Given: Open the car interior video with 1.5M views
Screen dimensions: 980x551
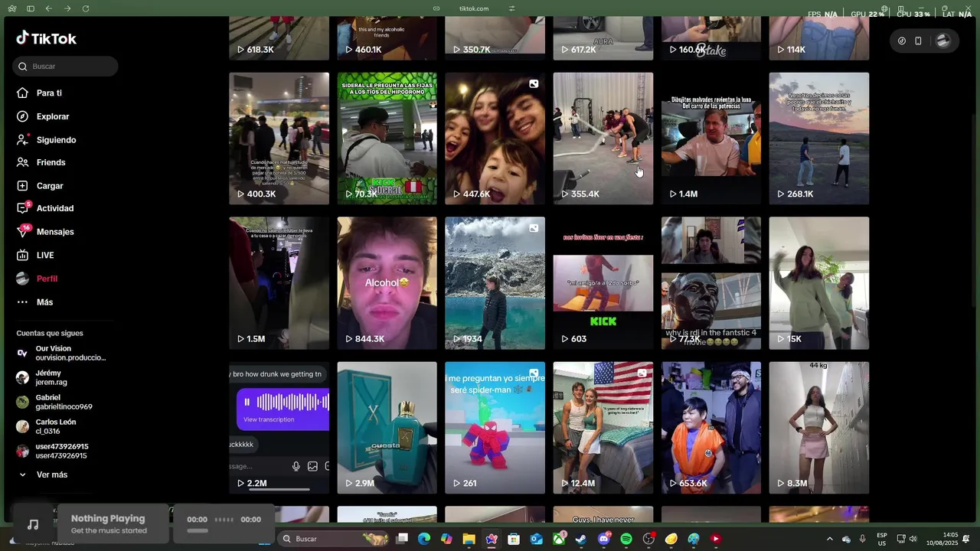Looking at the screenshot, I should coord(279,283).
